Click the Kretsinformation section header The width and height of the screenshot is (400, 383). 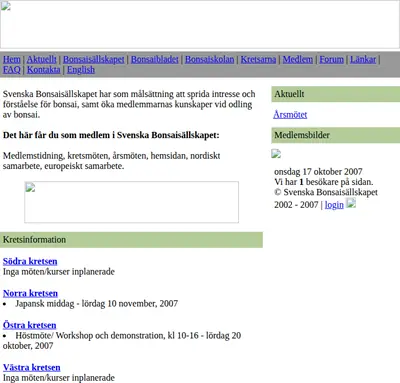[131, 240]
